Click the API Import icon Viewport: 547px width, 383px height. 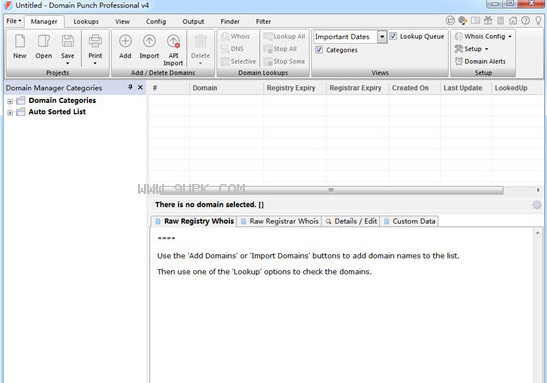click(173, 41)
